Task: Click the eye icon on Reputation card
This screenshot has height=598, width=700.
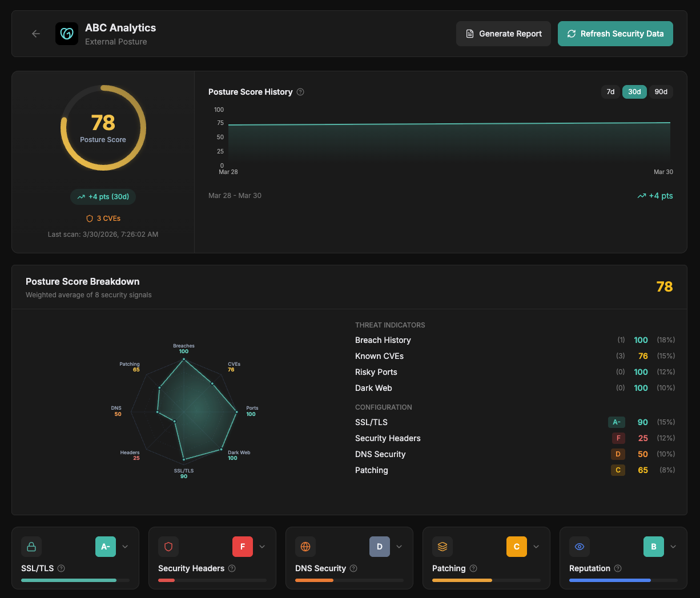Action: pyautogui.click(x=580, y=547)
